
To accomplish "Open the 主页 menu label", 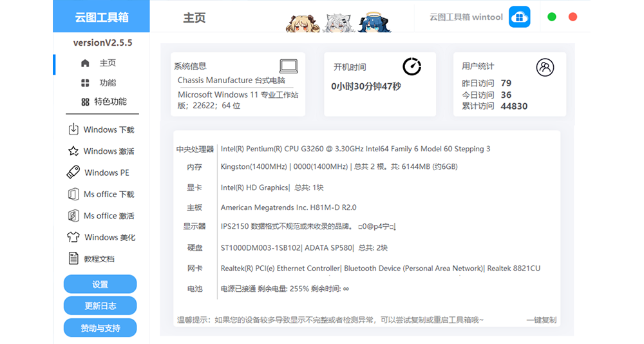I will pos(108,63).
